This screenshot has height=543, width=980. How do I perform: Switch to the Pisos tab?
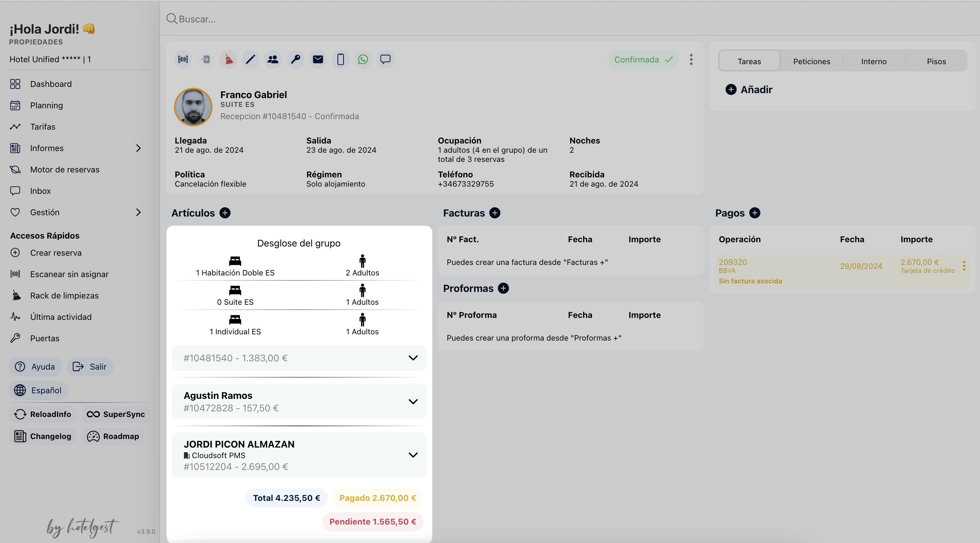point(936,61)
